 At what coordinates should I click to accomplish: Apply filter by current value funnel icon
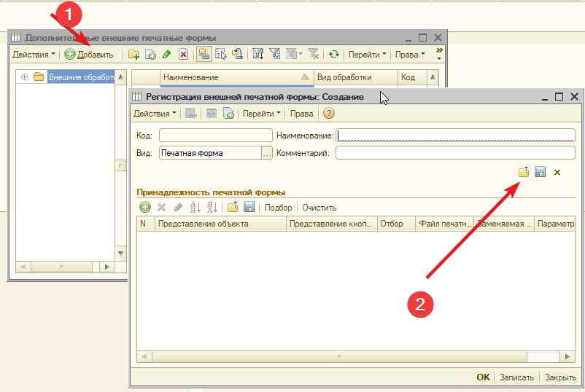274,55
